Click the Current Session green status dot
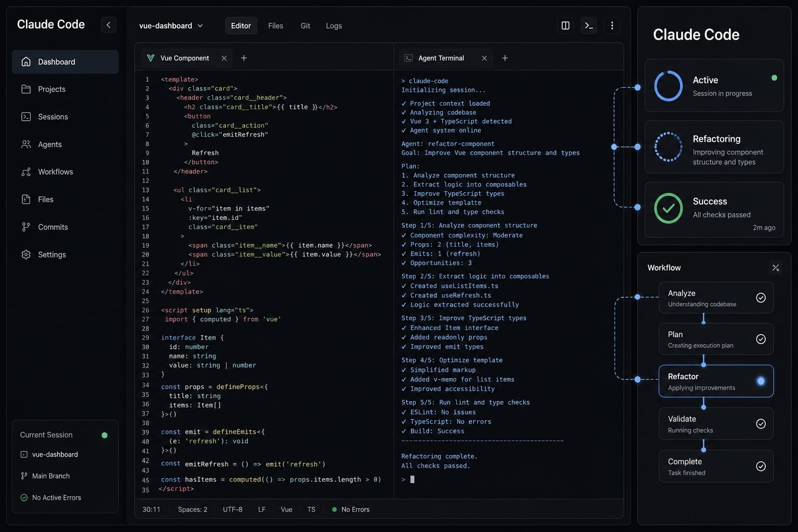Screen dimensions: 798x532 104,435
